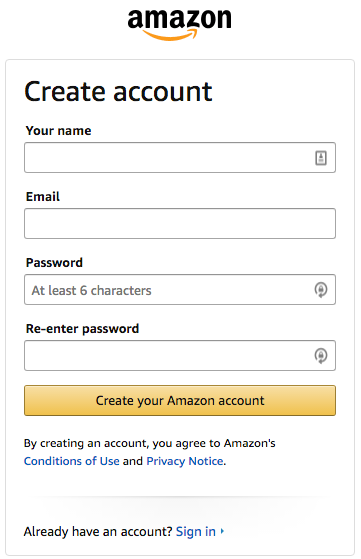361x559 pixels.
Task: Click the 'Your name' field label
Action: 58,130
